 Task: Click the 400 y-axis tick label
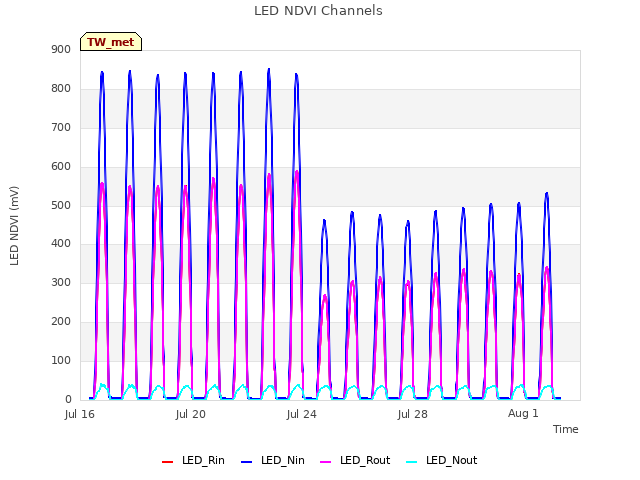pyautogui.click(x=61, y=244)
